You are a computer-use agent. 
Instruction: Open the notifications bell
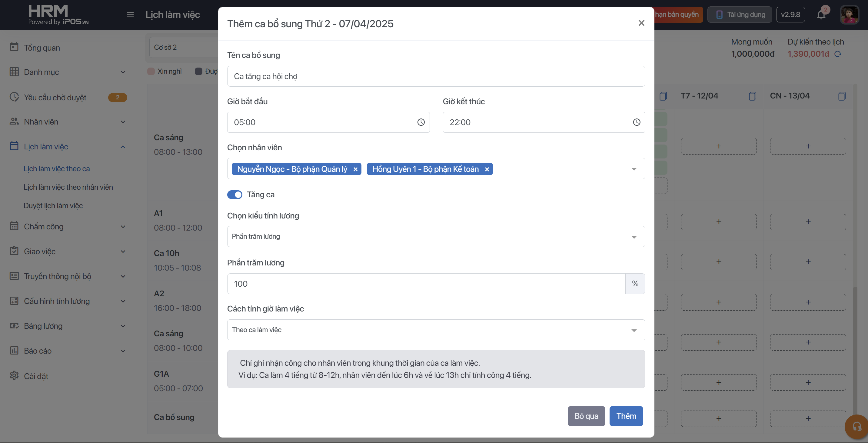pos(821,15)
